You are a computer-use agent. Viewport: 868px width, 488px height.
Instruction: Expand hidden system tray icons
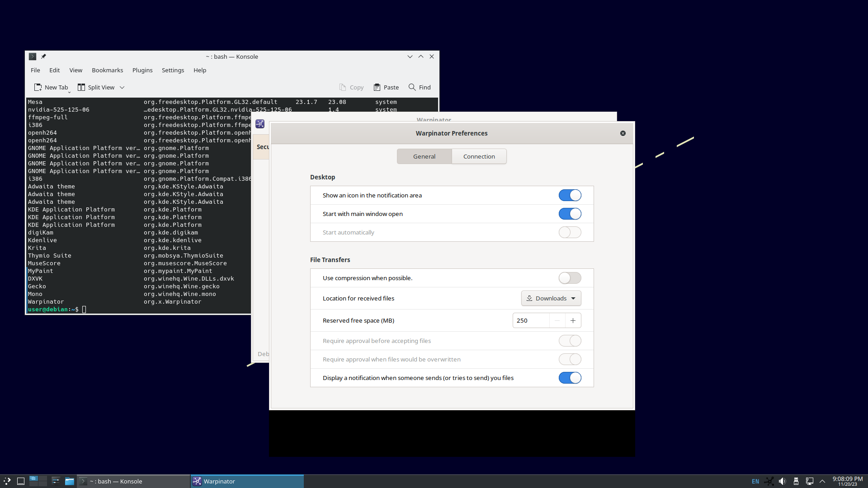(822, 481)
